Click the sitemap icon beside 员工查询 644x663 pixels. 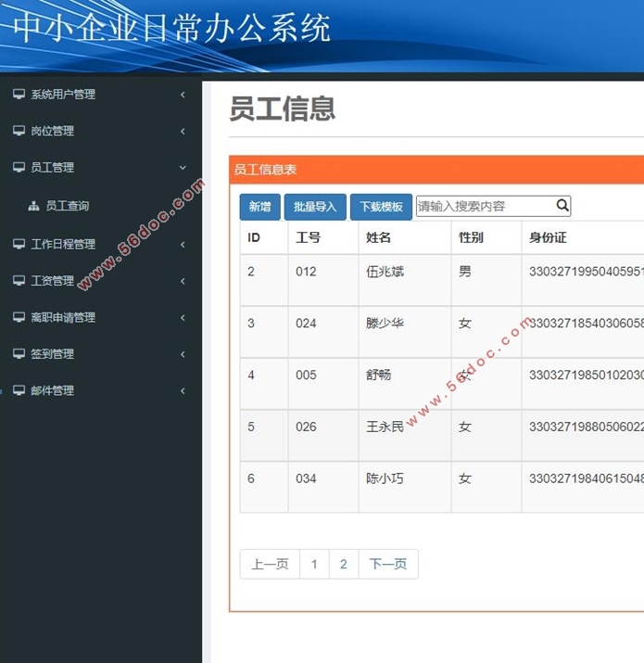pyautogui.click(x=34, y=207)
